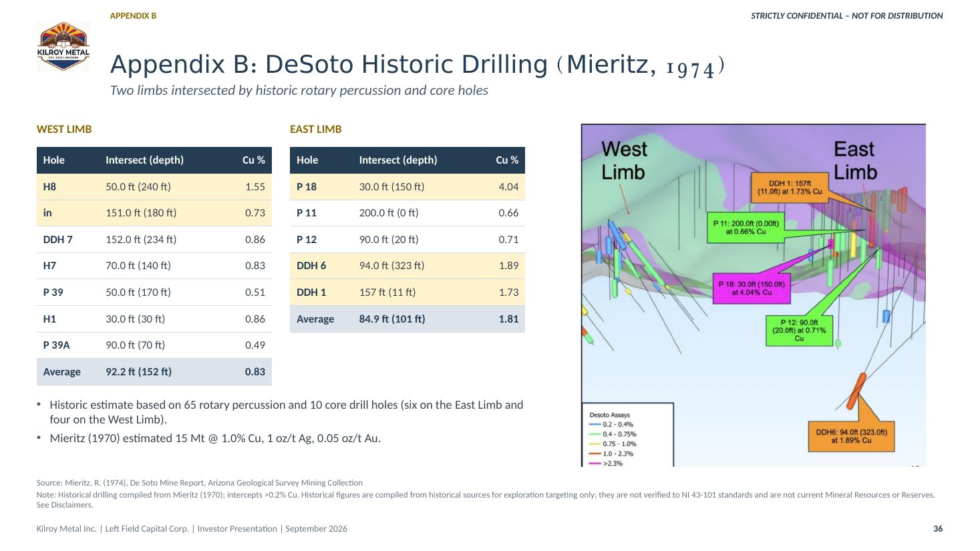Click the "1.89" Cu value for DDH 6
The width and height of the screenshot is (980, 551).
[508, 266]
